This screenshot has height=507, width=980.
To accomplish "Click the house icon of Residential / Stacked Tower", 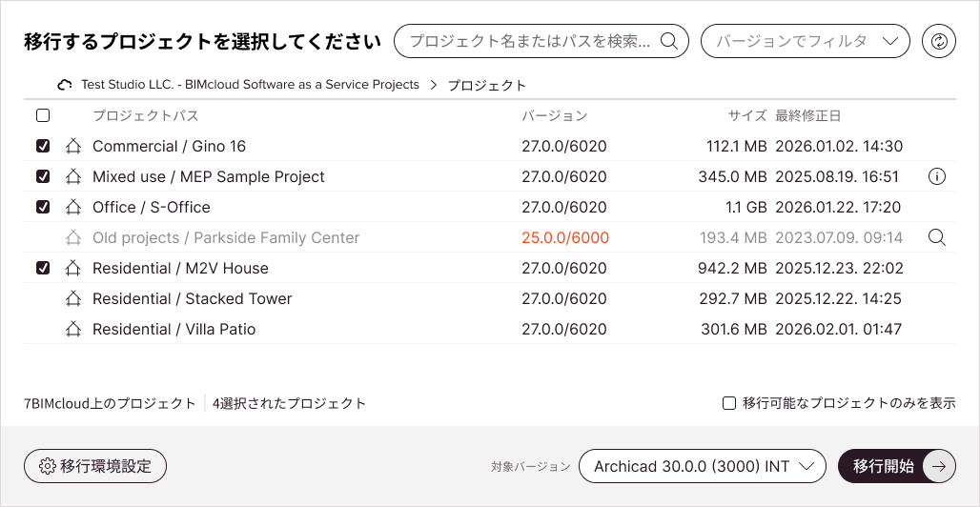I will 73,299.
